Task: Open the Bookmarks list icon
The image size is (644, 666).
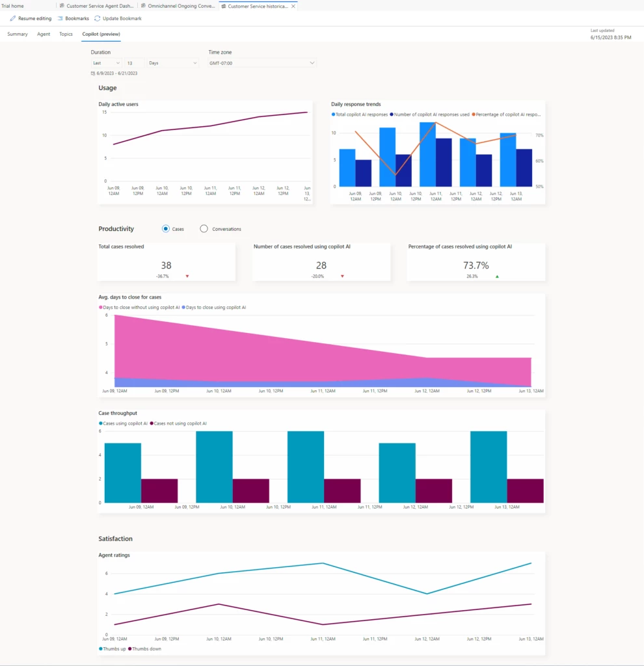Action: pyautogui.click(x=60, y=18)
